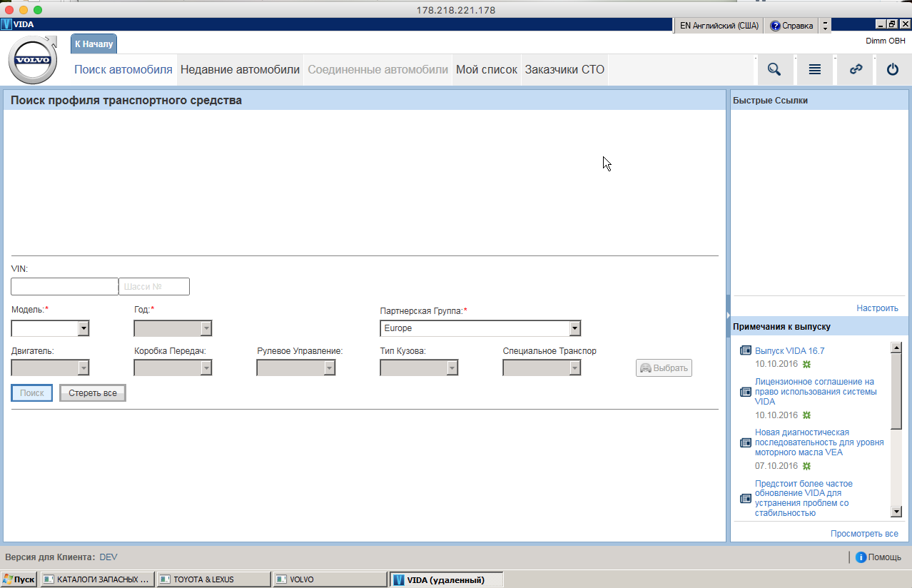Image resolution: width=912 pixels, height=588 pixels.
Task: Open the Недавние автомобили tab
Action: 240,70
